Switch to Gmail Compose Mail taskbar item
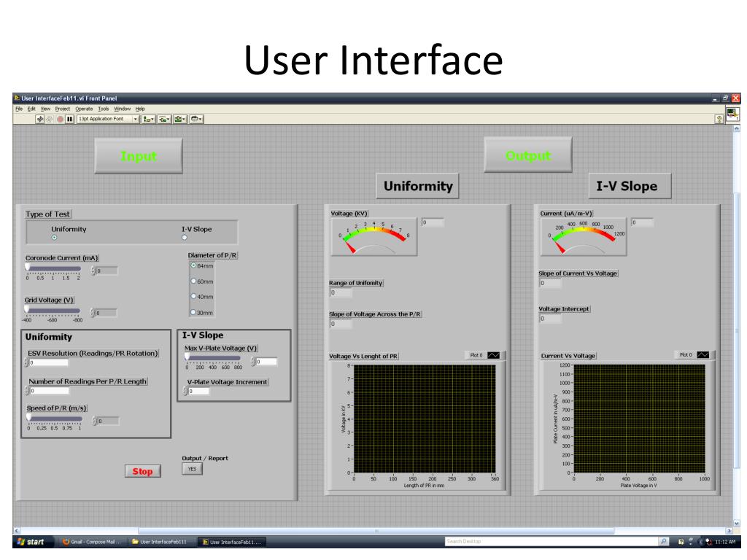The height and width of the screenshot is (560, 747). tap(93, 542)
